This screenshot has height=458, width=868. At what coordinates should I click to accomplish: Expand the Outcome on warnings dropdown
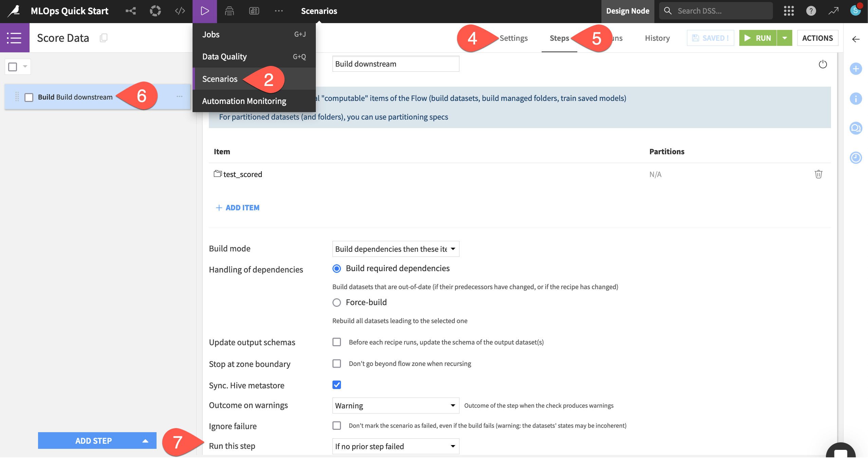coord(395,406)
